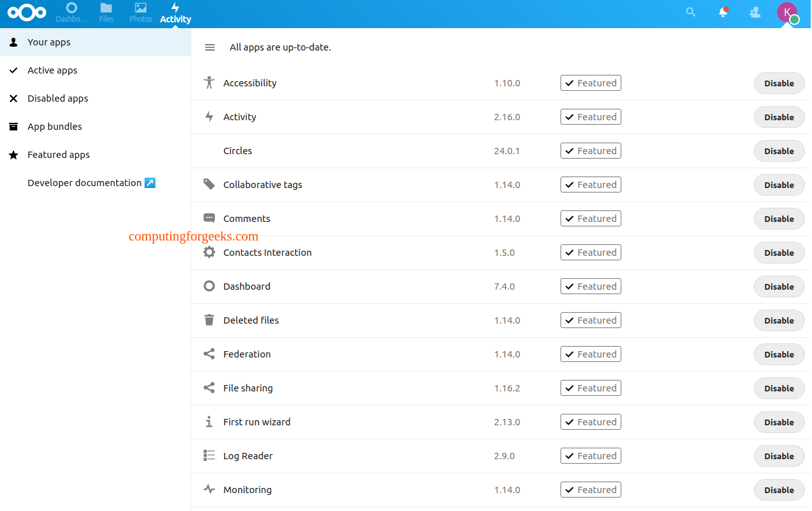Screen dimensions: 812x511
Task: Click the Nextcloud logo
Action: 27,12
